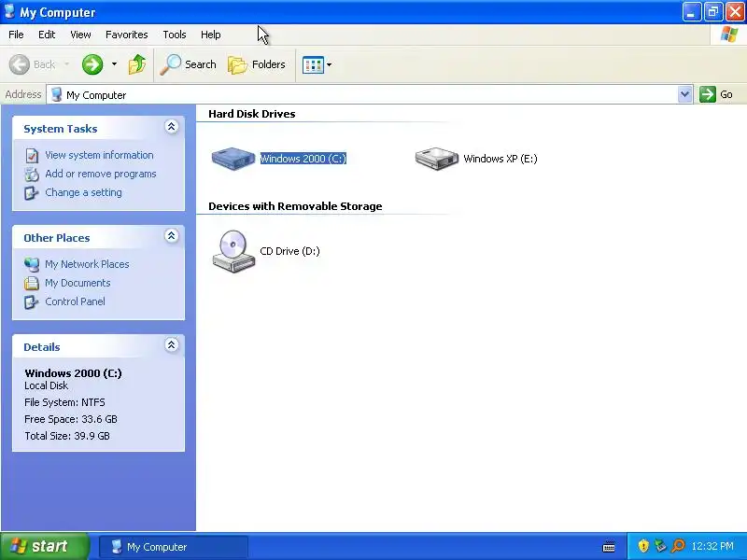Click the View system information icon
The image size is (747, 560).
pyautogui.click(x=32, y=156)
